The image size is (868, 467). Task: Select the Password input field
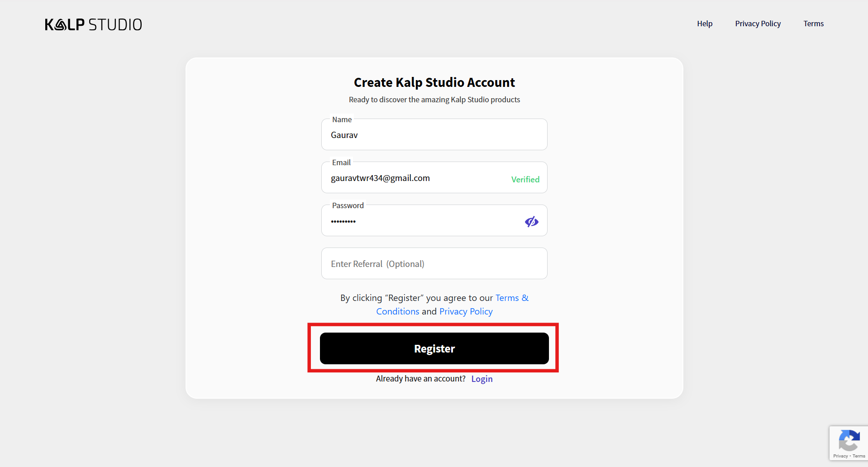421,221
